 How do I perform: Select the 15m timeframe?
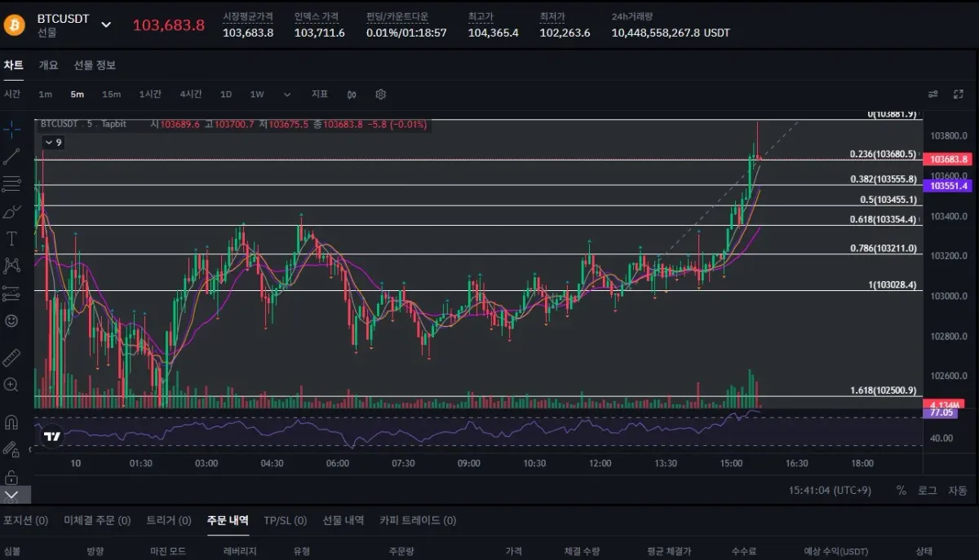coord(111,95)
